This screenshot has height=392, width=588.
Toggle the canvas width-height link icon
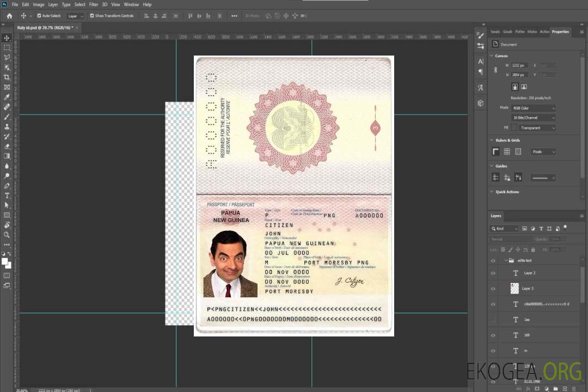pos(495,70)
